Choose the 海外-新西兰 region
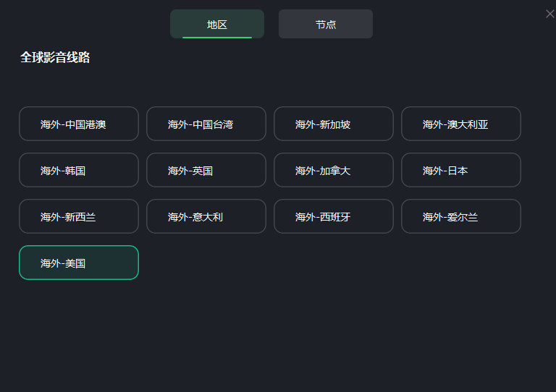Viewport: 556px width, 392px height. pos(79,216)
